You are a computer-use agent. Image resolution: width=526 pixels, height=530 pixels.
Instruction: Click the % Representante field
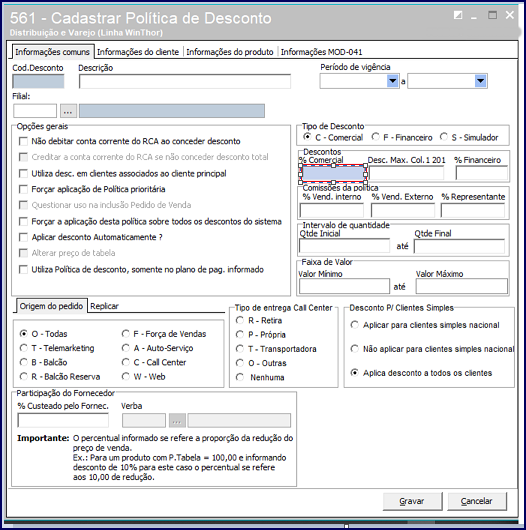(473, 211)
